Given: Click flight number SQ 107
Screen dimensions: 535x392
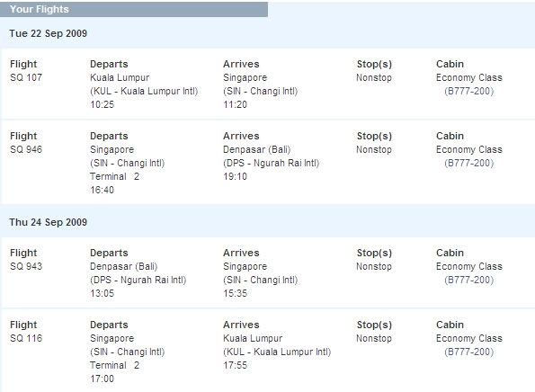Looking at the screenshot, I should tap(26, 77).
